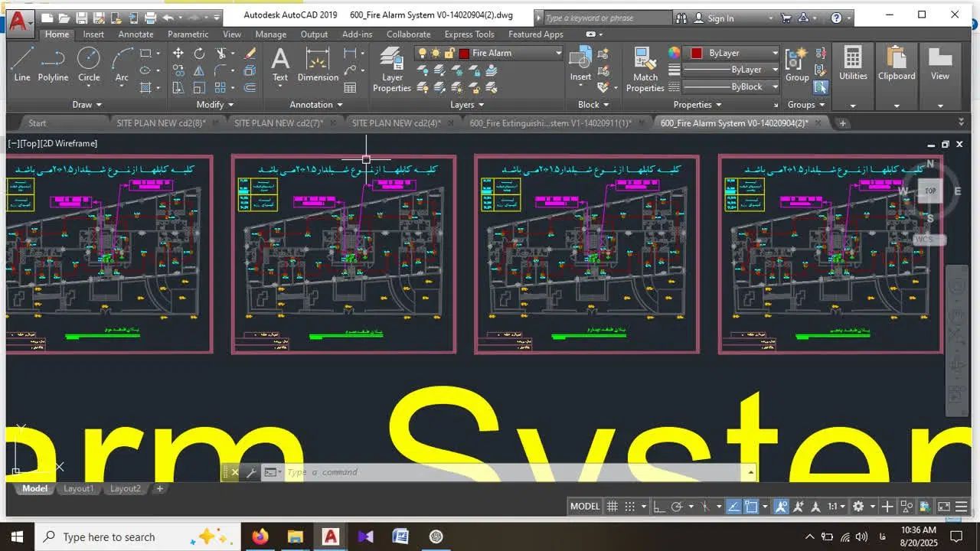This screenshot has height=551, width=980.
Task: Select the Copy tool
Action: (178, 70)
